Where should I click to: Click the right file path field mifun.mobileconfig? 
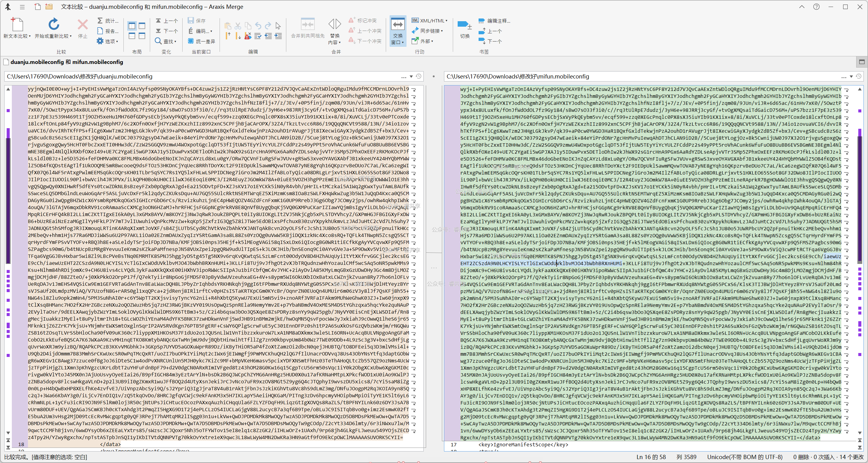point(642,76)
